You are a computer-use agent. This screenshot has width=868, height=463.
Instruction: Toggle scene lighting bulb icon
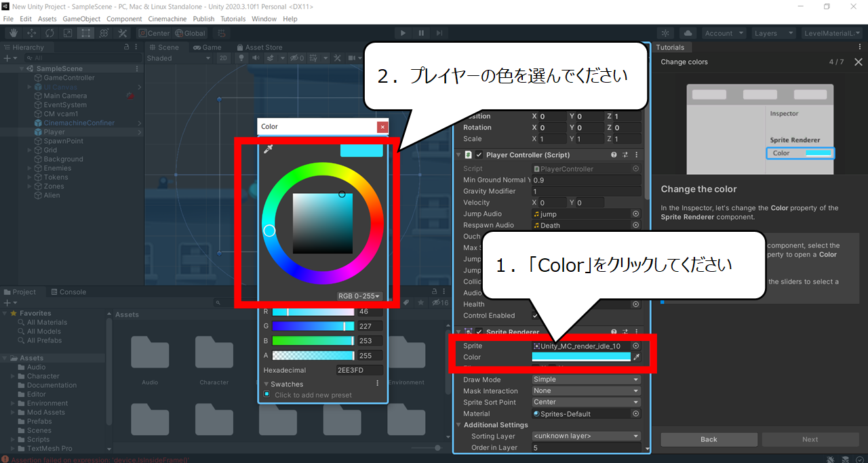(x=241, y=58)
